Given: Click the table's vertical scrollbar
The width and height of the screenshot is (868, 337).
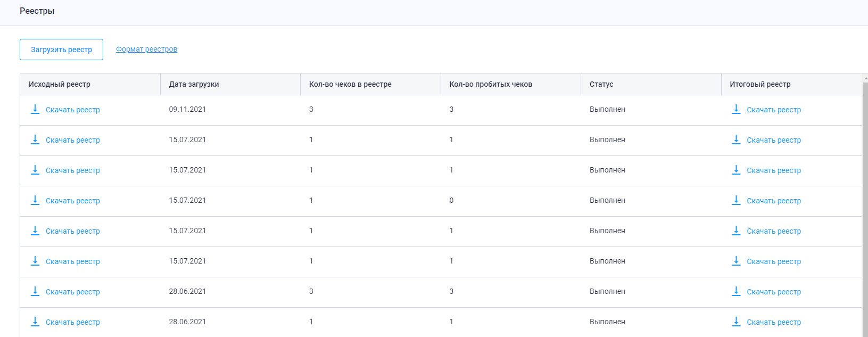Looking at the screenshot, I should [865, 208].
